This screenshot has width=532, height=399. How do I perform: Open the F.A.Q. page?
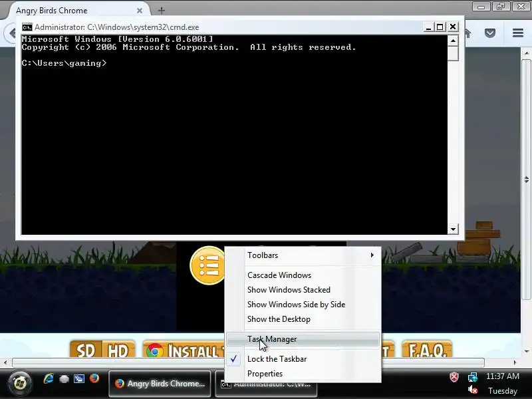427,350
